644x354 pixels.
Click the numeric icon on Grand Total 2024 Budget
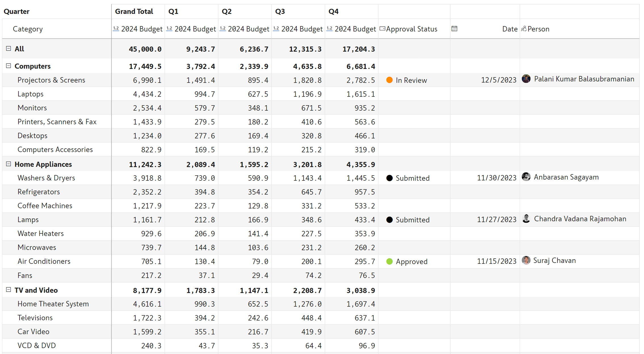116,28
